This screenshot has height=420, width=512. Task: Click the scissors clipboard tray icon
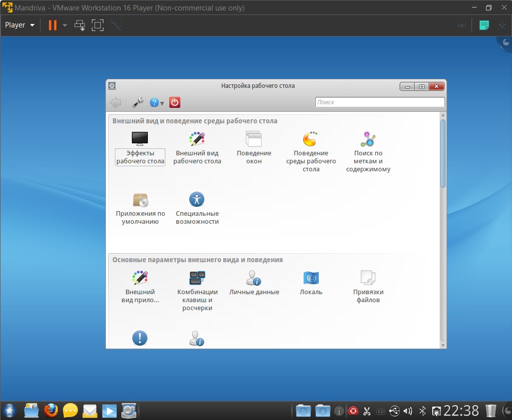pyautogui.click(x=367, y=411)
